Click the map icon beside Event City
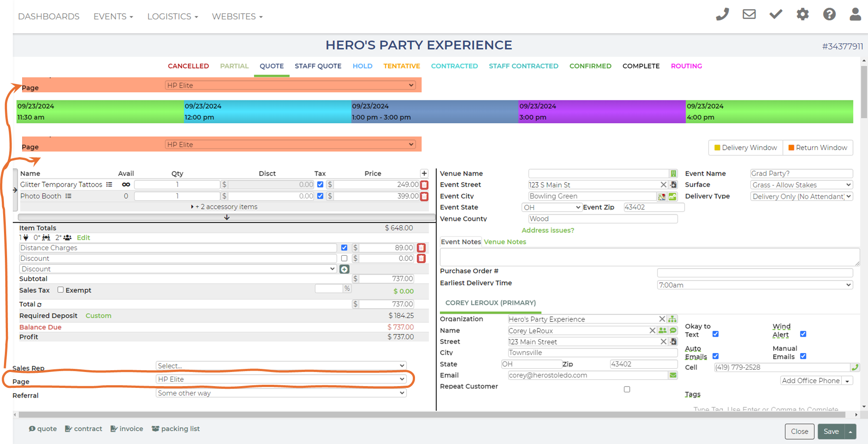Image resolution: width=868 pixels, height=444 pixels. pyautogui.click(x=662, y=197)
